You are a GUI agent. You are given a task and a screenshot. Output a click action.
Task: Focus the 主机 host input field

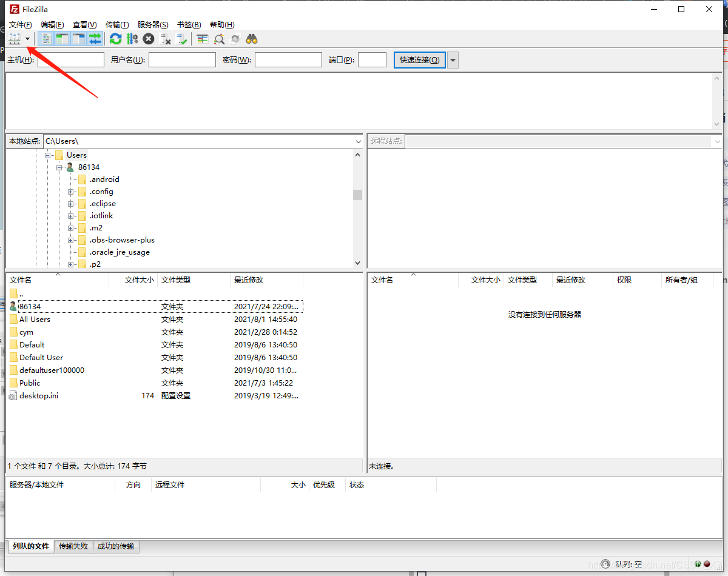tap(71, 59)
